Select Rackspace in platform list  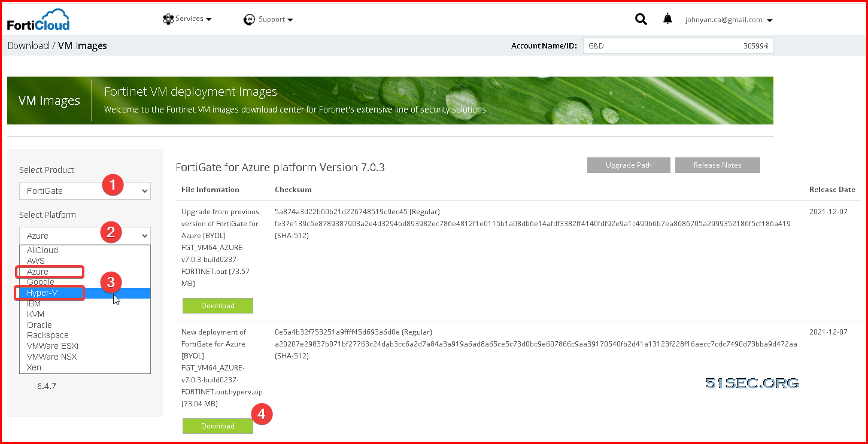[x=85, y=335]
